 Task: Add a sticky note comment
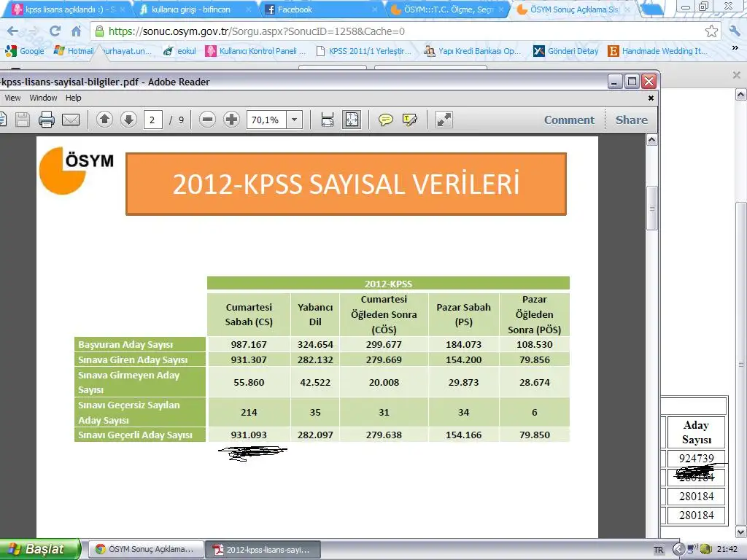click(386, 120)
